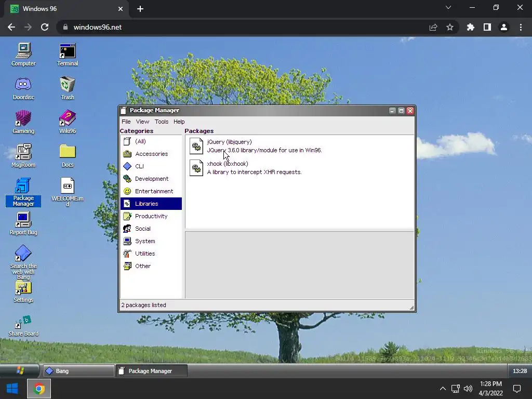This screenshot has height=399, width=532.
Task: Open the tab search dropdown arrow
Action: tap(448, 7)
